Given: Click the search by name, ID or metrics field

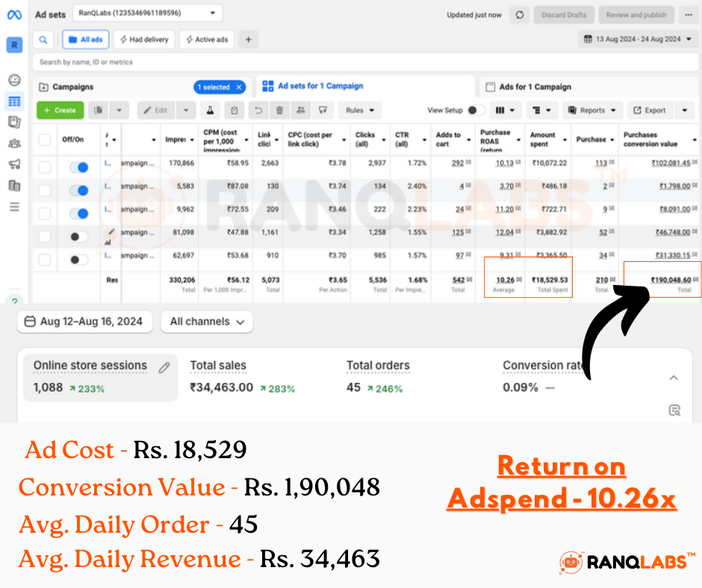Looking at the screenshot, I should [x=299, y=62].
